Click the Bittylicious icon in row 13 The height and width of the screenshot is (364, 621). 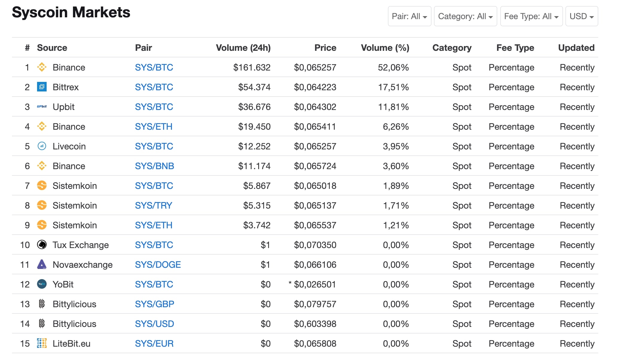(x=42, y=304)
